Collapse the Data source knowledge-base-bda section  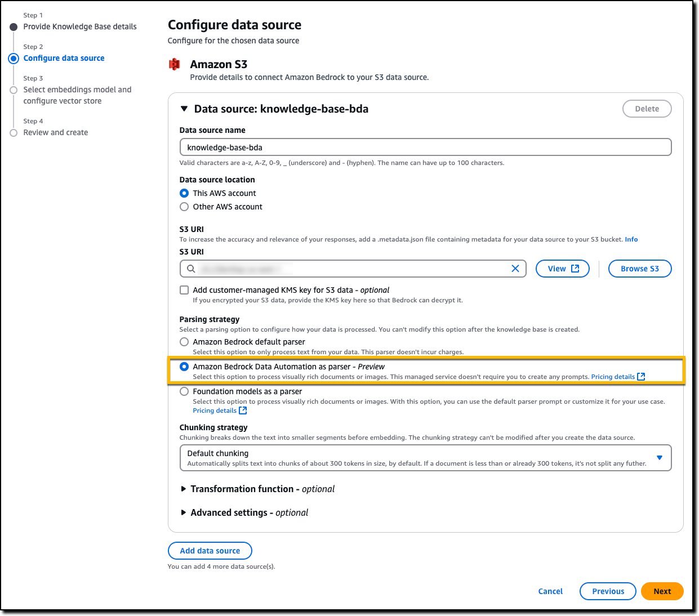(x=184, y=109)
